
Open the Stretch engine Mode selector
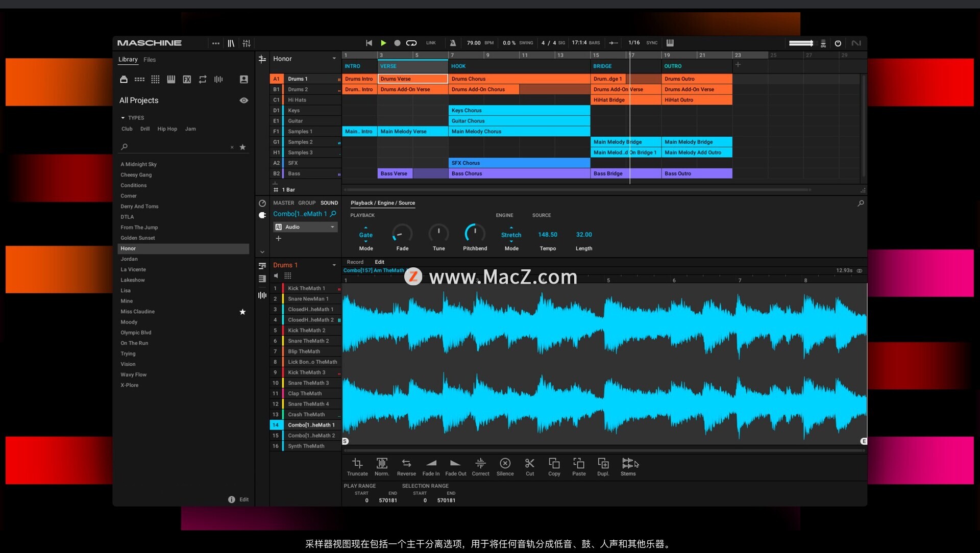[511, 235]
